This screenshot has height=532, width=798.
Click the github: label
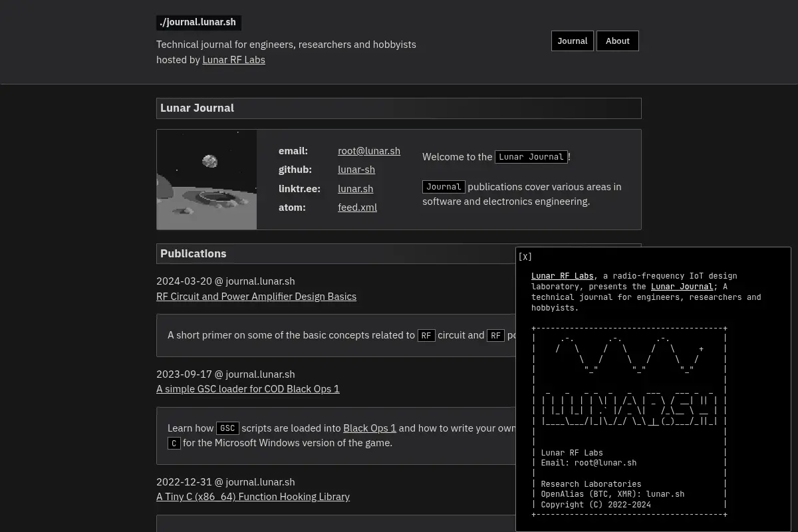tap(295, 170)
